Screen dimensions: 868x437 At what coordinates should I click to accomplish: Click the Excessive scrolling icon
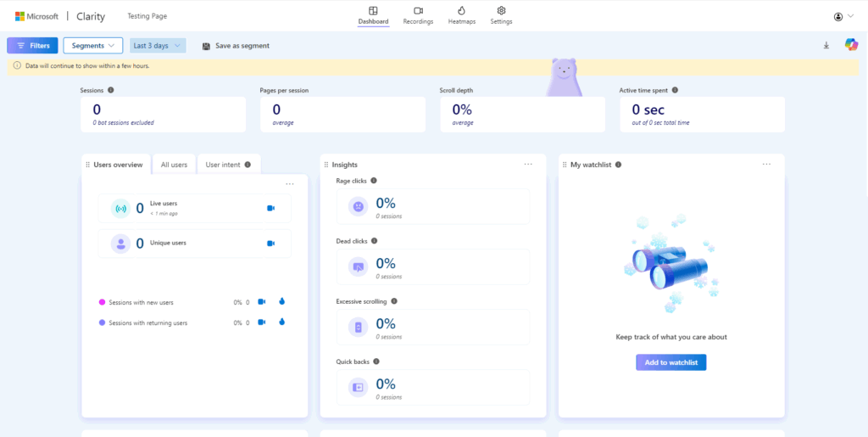[x=359, y=328]
